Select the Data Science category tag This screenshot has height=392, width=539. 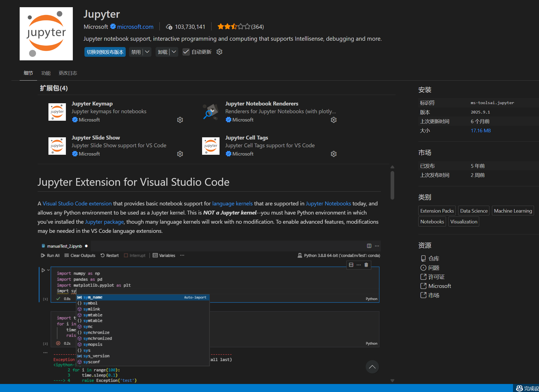coord(474,211)
